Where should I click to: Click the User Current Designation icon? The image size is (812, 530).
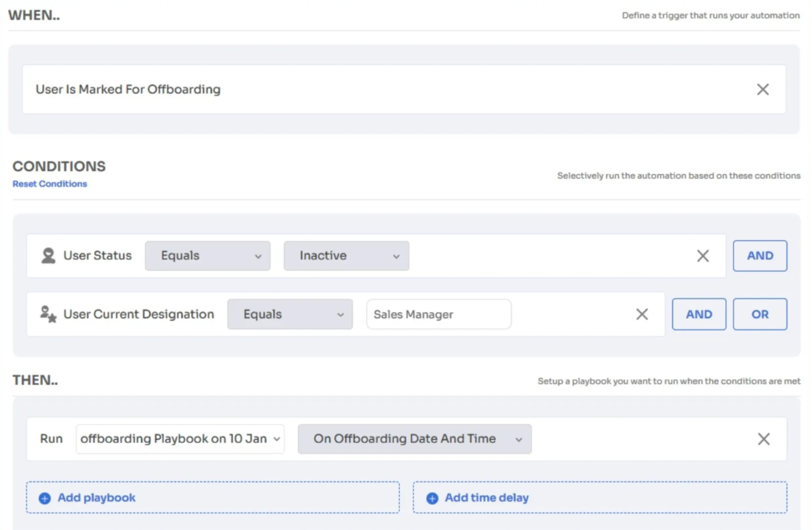(48, 314)
